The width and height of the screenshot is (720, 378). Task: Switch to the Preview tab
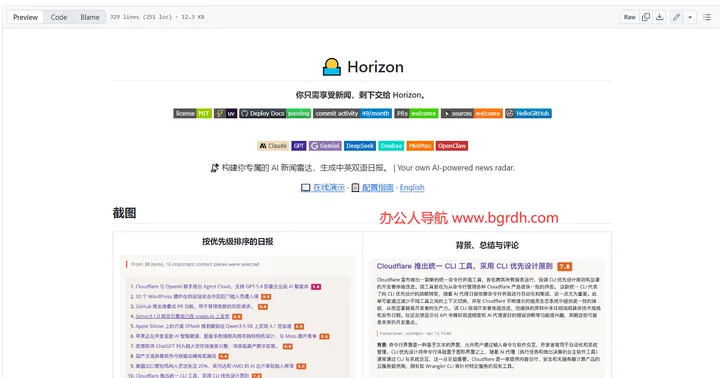25,17
